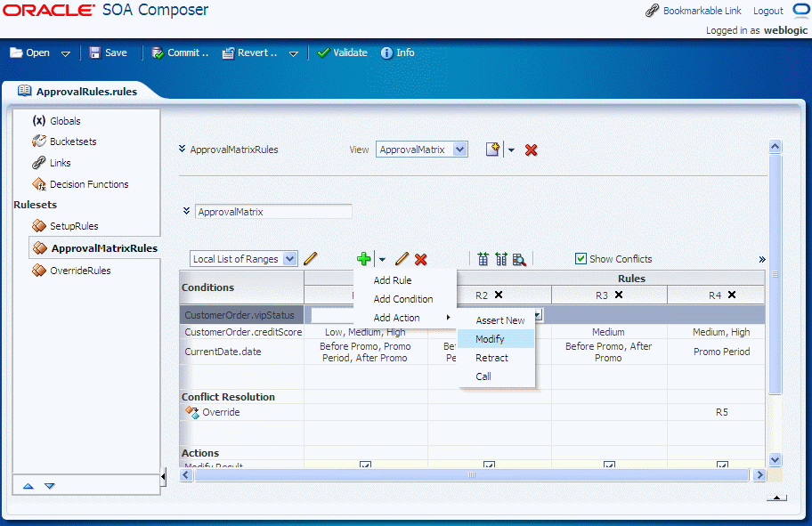The width and height of the screenshot is (812, 526).
Task: Run Validate with the green checkmark
Action: click(x=342, y=53)
